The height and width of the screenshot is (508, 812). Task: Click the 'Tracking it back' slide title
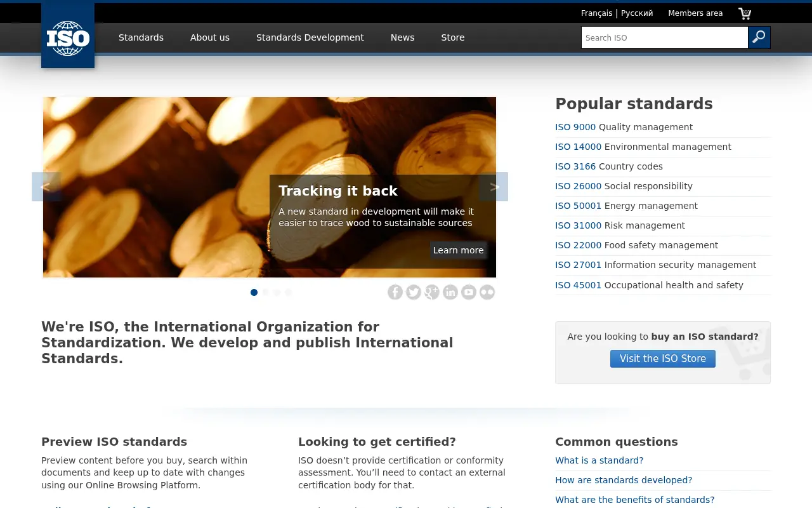tap(337, 191)
